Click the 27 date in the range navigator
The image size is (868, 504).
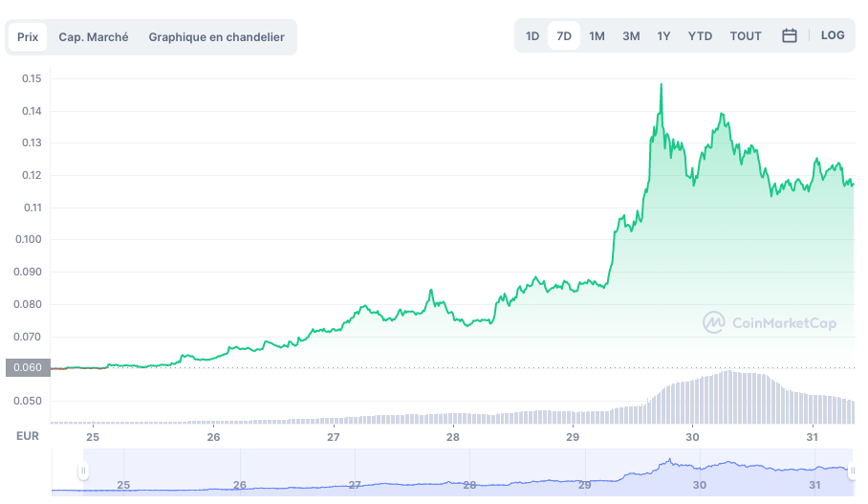(x=355, y=485)
